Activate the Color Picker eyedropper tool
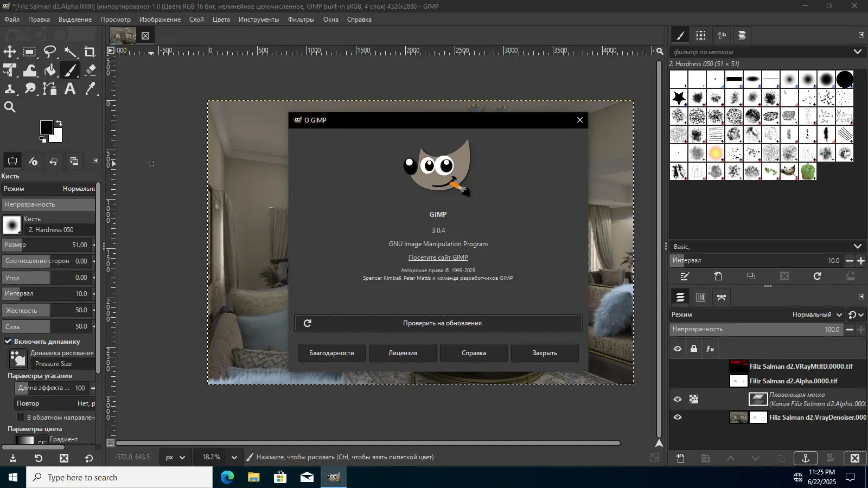The height and width of the screenshot is (488, 868). [90, 89]
